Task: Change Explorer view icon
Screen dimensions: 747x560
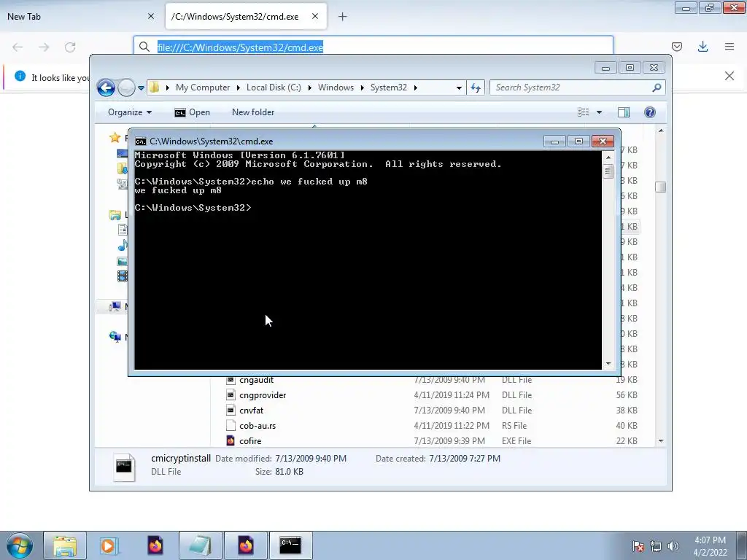Action: point(584,112)
